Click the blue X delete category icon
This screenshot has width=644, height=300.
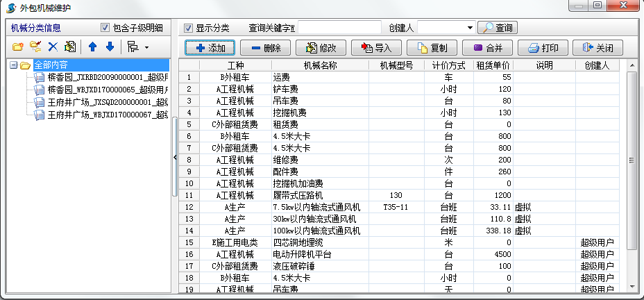[53, 47]
